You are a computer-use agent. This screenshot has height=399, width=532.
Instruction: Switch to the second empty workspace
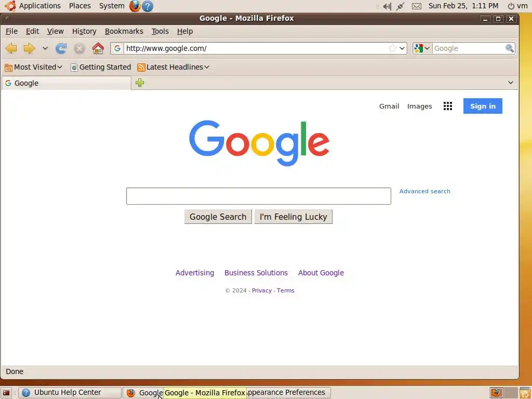click(511, 393)
